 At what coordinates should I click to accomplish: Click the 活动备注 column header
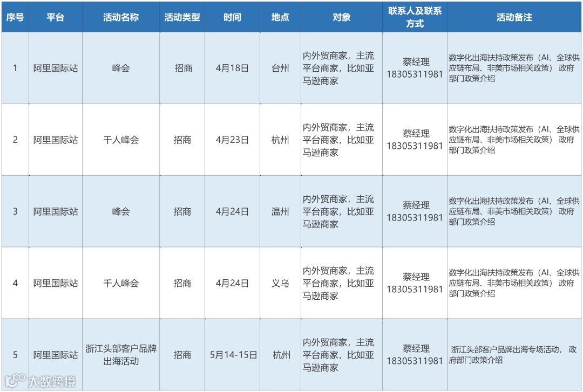tap(514, 17)
